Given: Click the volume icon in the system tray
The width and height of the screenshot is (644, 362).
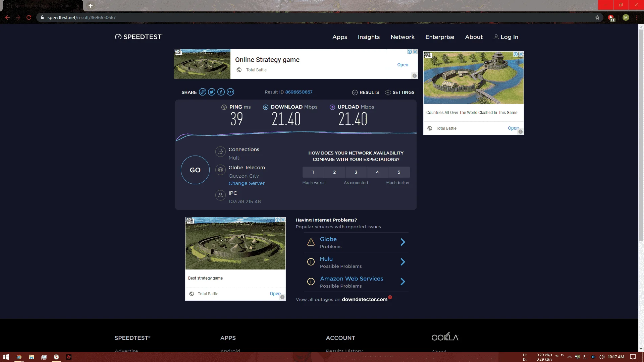Looking at the screenshot, I should (602, 357).
